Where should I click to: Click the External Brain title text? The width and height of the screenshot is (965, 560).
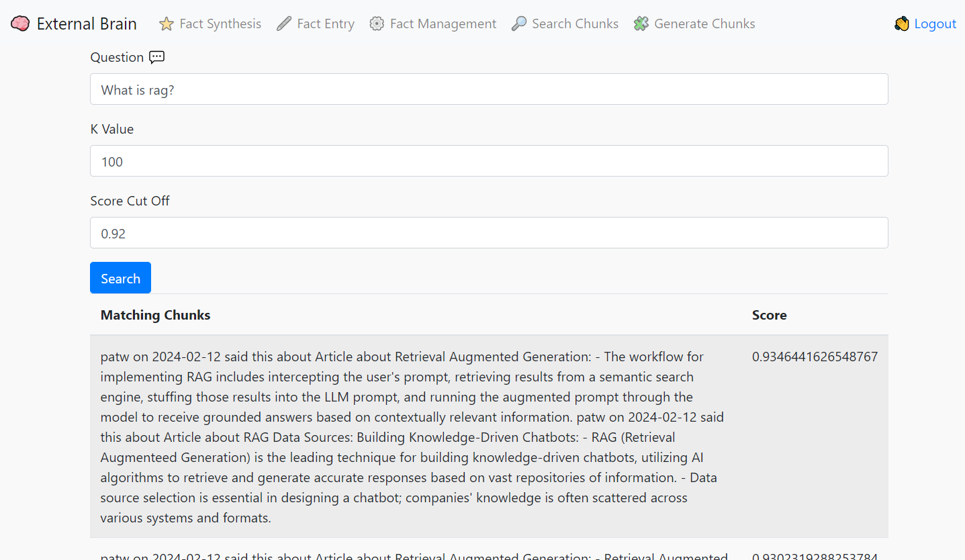point(87,24)
